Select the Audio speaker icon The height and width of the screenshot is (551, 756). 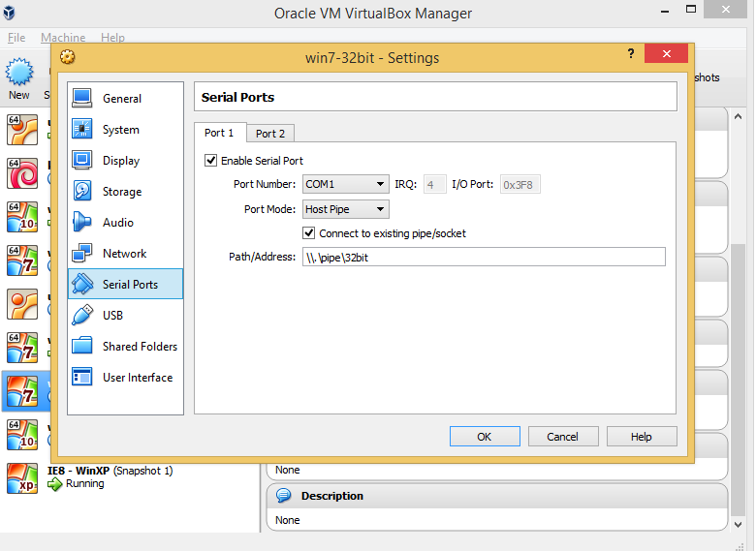point(82,222)
